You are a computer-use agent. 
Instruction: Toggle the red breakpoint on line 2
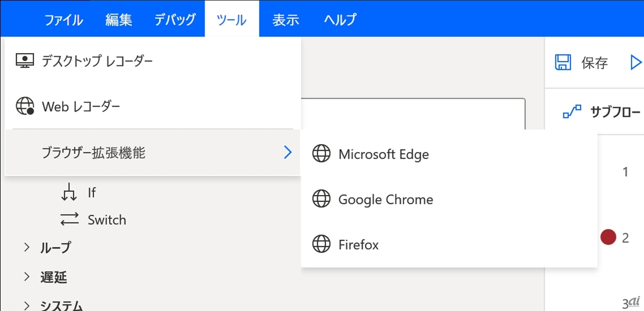pyautogui.click(x=608, y=237)
